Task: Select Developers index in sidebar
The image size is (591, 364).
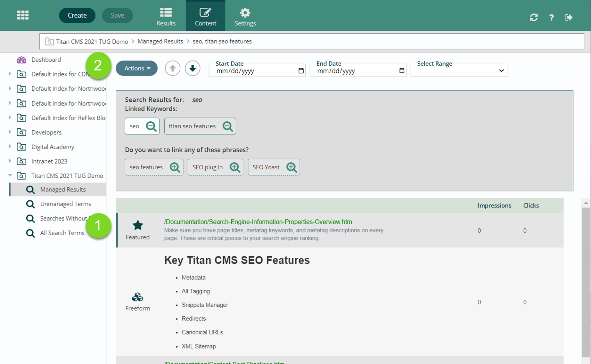Action: click(x=46, y=132)
